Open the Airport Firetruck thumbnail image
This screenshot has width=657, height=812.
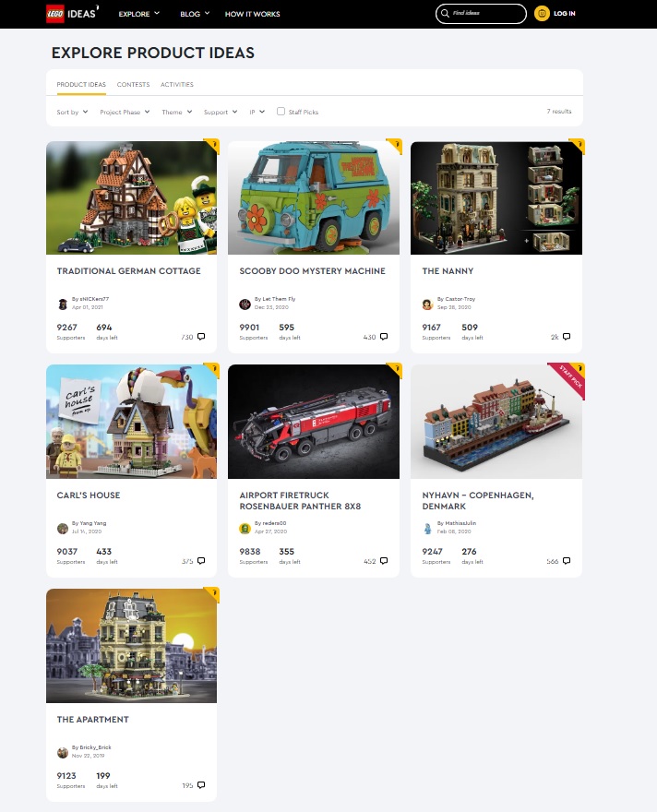coord(314,422)
